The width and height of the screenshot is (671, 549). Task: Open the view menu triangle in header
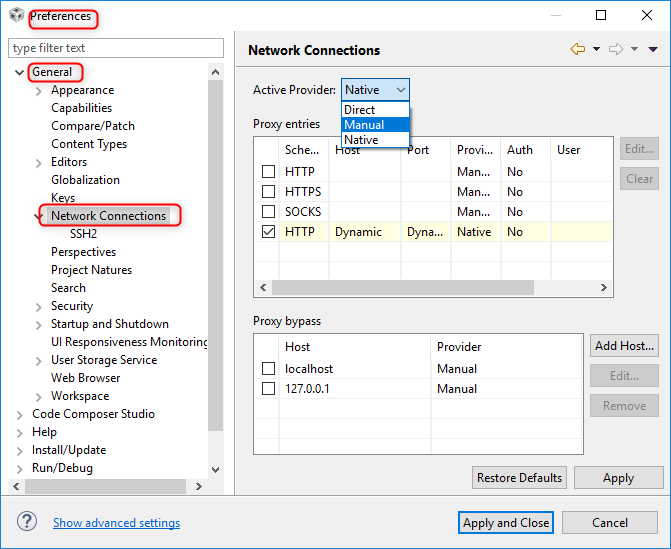[x=653, y=50]
